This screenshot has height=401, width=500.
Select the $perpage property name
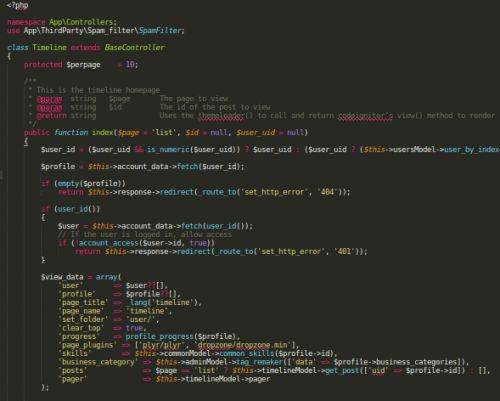tap(83, 65)
